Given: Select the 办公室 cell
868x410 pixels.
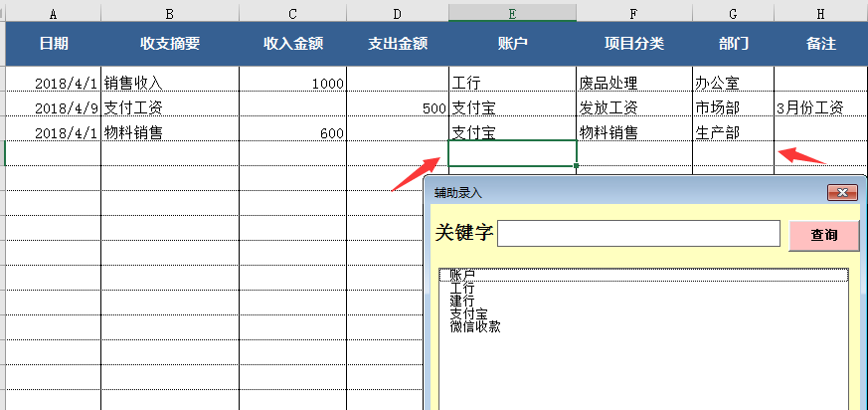Looking at the screenshot, I should tap(733, 80).
